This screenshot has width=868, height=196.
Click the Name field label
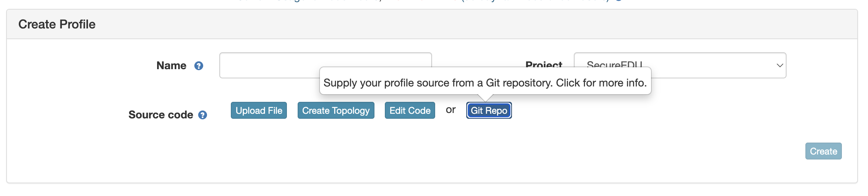click(x=171, y=66)
